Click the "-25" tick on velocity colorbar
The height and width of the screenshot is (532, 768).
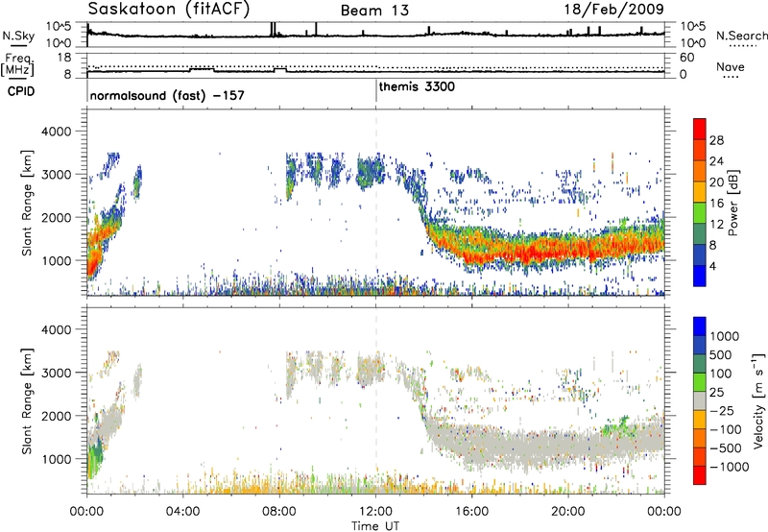(721, 410)
